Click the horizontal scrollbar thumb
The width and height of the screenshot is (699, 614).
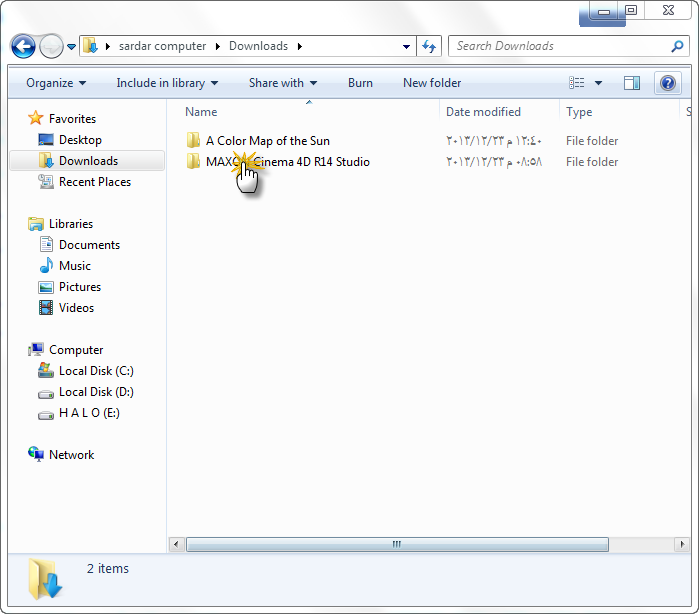[397, 544]
